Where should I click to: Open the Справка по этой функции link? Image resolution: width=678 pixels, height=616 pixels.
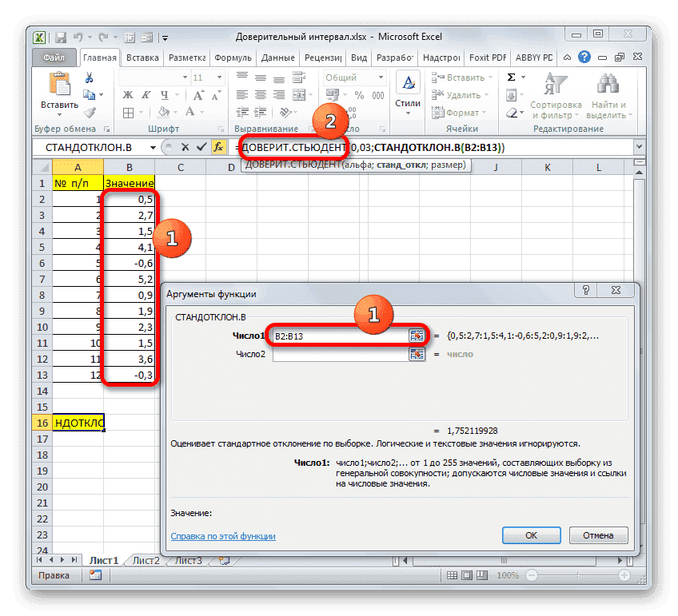tap(225, 535)
